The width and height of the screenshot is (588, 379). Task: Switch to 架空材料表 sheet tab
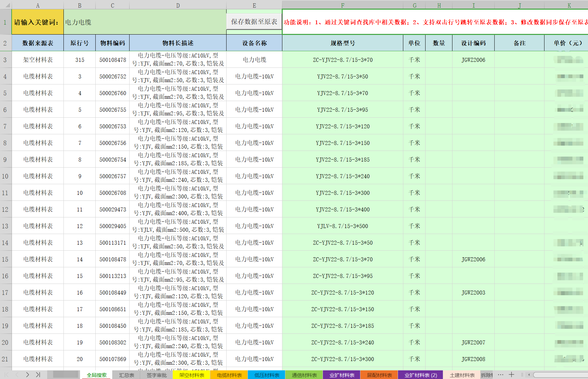192,375
